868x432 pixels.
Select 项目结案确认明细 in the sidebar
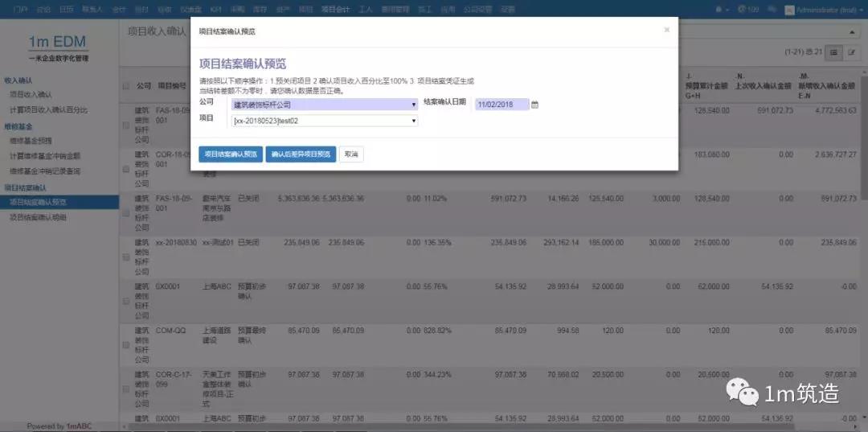(x=38, y=217)
